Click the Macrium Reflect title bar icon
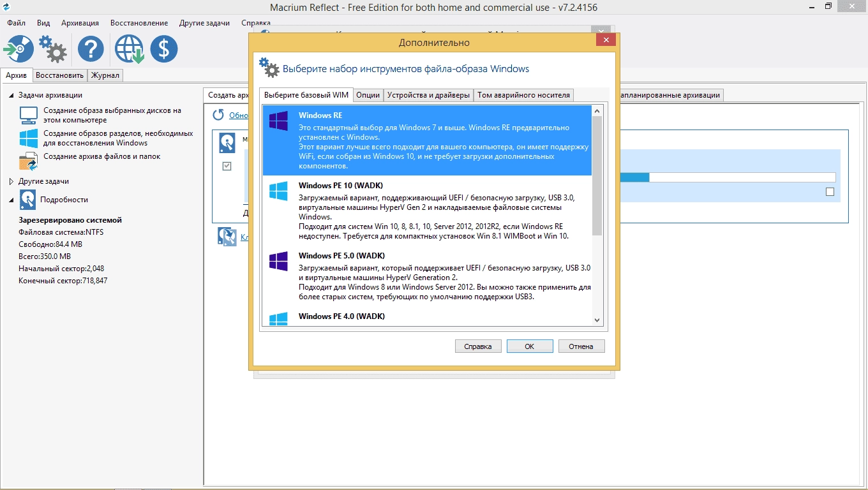This screenshot has height=490, width=868. (x=7, y=7)
